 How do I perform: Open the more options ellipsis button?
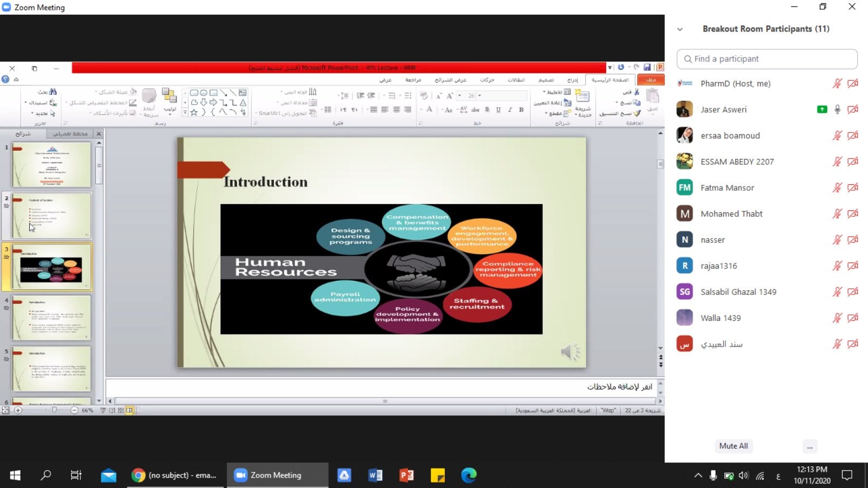809,446
